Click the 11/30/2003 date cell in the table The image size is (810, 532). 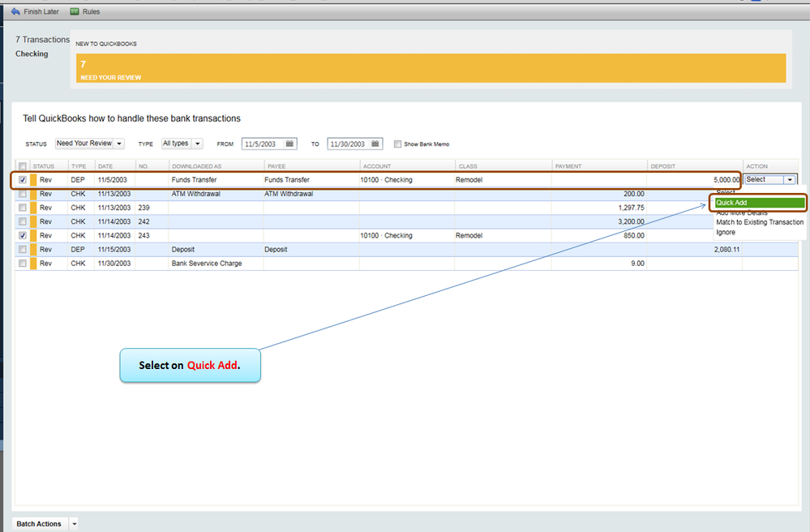click(114, 264)
